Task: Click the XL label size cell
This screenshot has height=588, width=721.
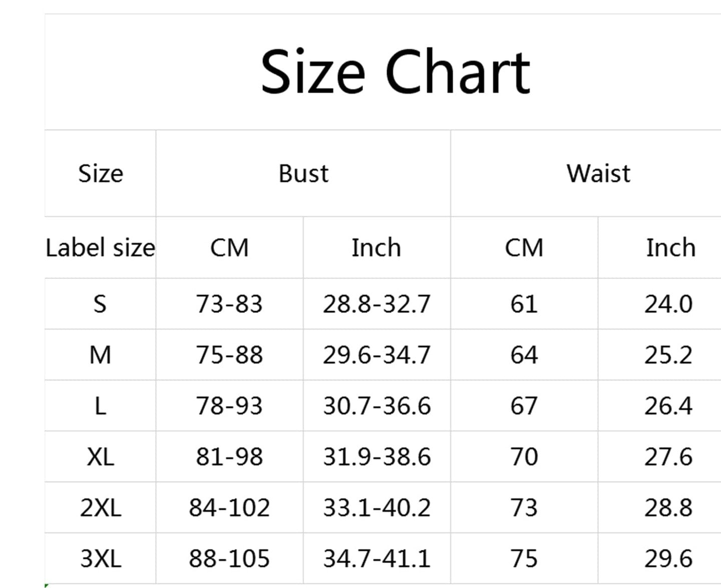Action: pyautogui.click(x=100, y=457)
